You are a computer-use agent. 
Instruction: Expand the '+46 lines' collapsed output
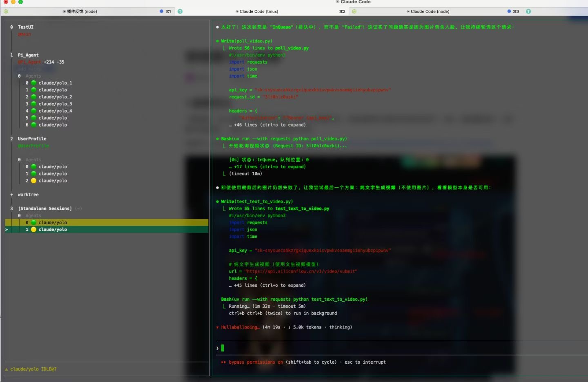click(269, 125)
